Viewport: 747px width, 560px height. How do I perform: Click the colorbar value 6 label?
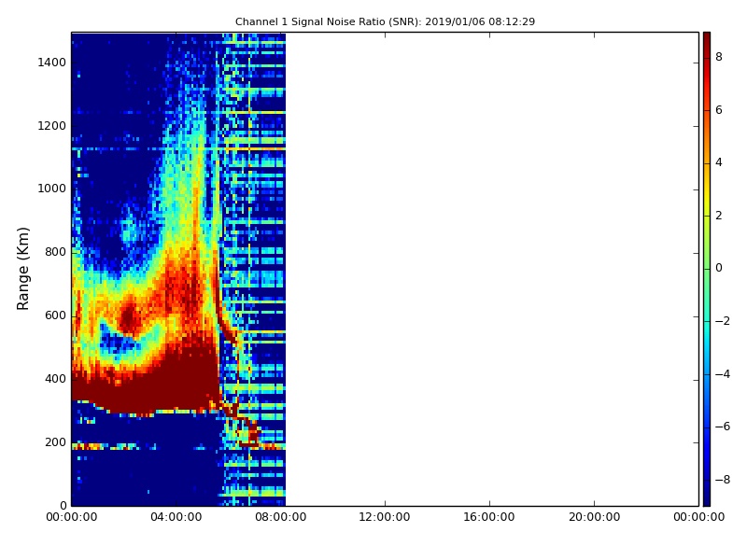719,110
